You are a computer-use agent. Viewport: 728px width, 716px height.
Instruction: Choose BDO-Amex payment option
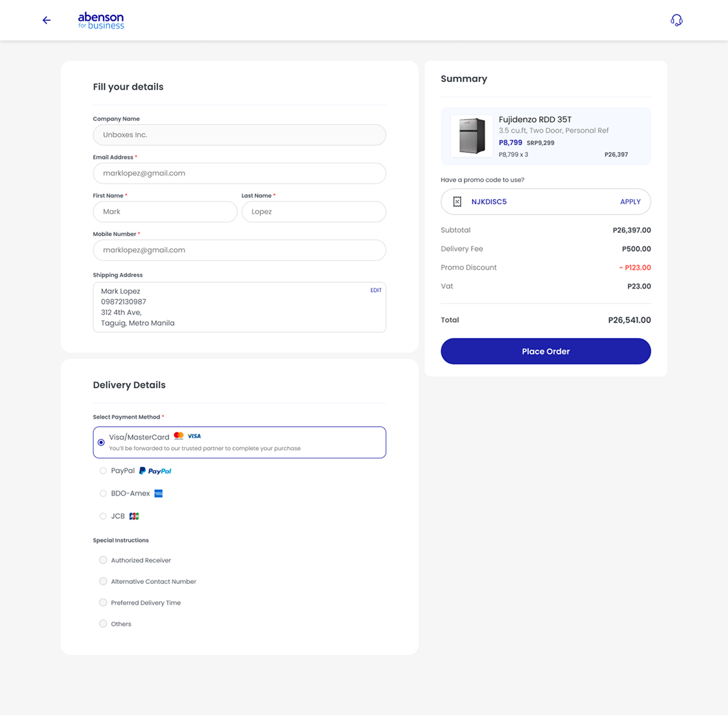click(103, 493)
